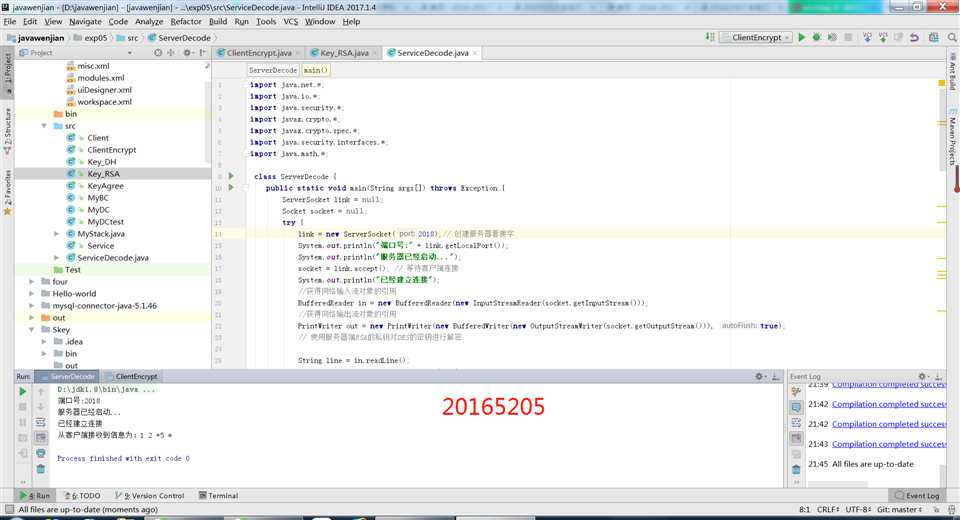Open the VCS menu
The height and width of the screenshot is (520, 960).
(290, 21)
